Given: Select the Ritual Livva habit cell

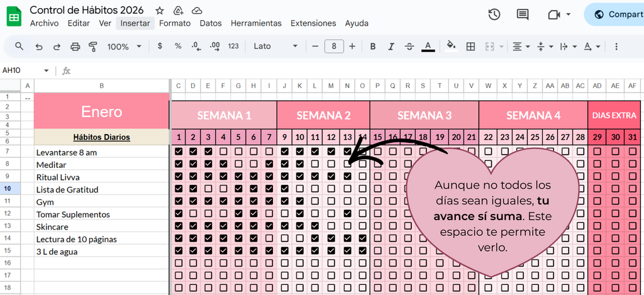Looking at the screenshot, I should pyautogui.click(x=101, y=177).
